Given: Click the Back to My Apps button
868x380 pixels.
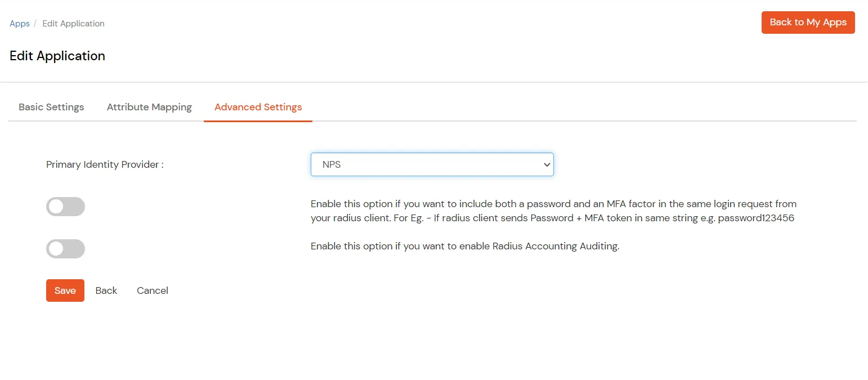Looking at the screenshot, I should (808, 23).
